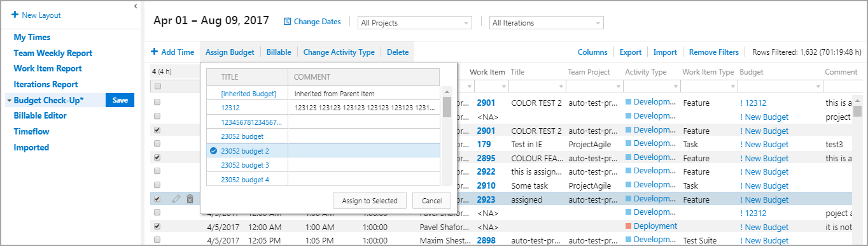Click the budget dialog list scrollbar
The width and height of the screenshot is (868, 246).
(447, 107)
